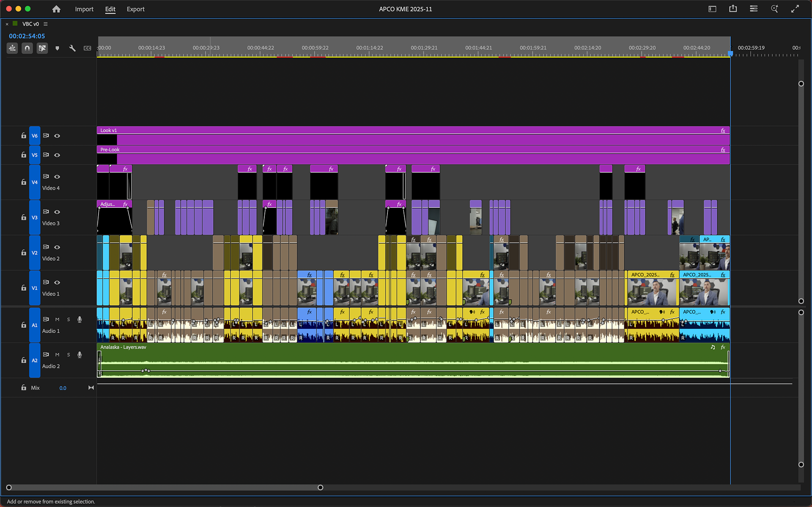Add a marker with the marker icon
Screen dimensions: 812x507
(x=57, y=48)
